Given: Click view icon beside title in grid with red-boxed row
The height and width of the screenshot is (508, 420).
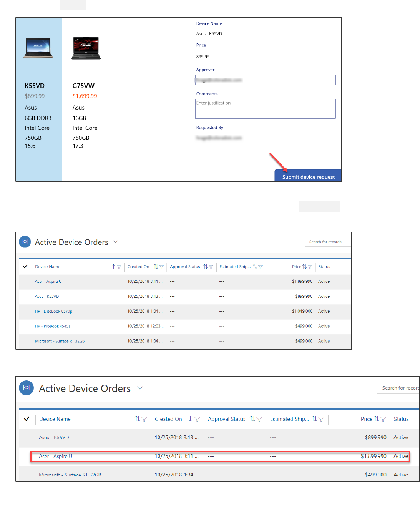Looking at the screenshot, I should click(x=27, y=388).
